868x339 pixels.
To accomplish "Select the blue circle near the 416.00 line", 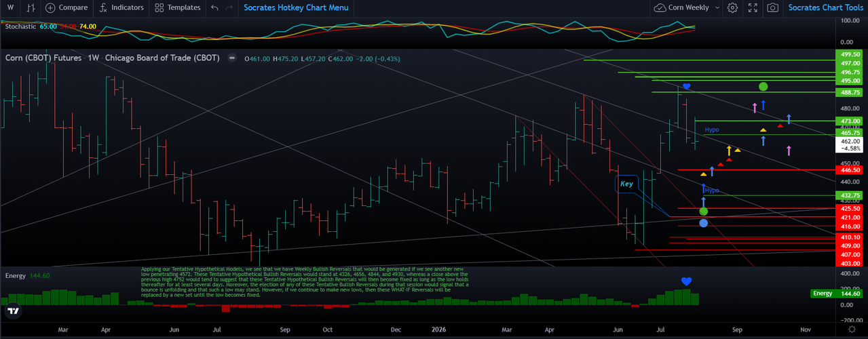I will click(704, 223).
